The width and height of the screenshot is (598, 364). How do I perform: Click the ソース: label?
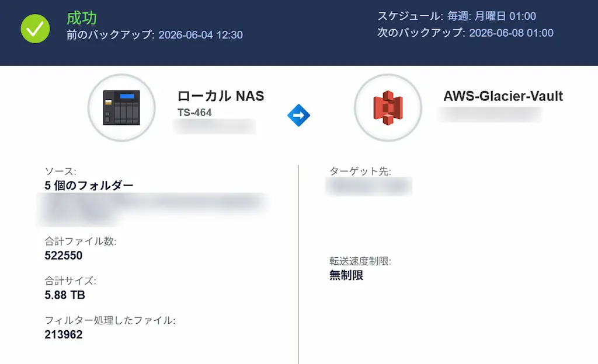pos(60,171)
